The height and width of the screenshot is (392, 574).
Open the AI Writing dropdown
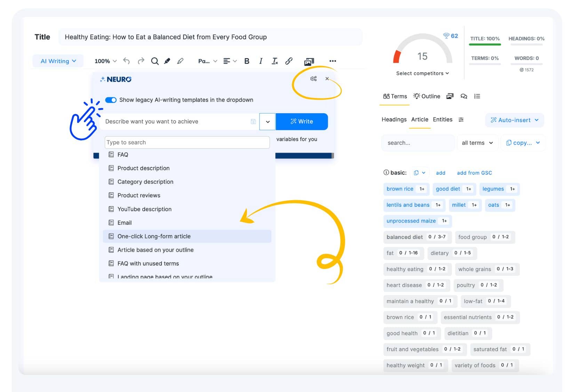58,61
